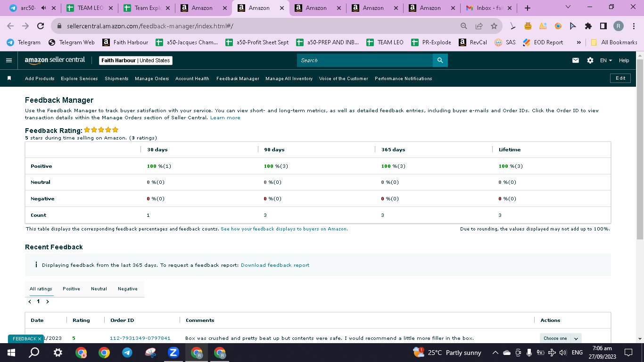Click the Faith Harbour United States account switcher
Image resolution: width=644 pixels, height=362 pixels.
click(136, 60)
